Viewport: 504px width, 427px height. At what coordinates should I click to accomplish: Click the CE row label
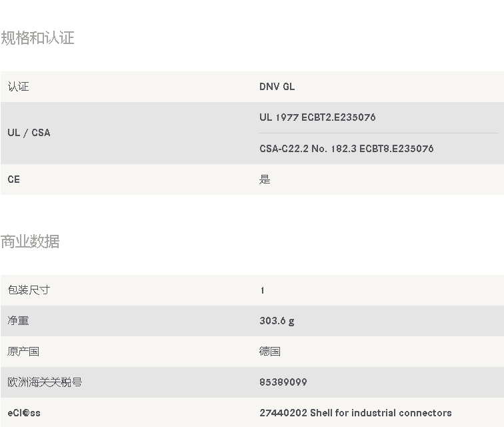click(x=14, y=179)
